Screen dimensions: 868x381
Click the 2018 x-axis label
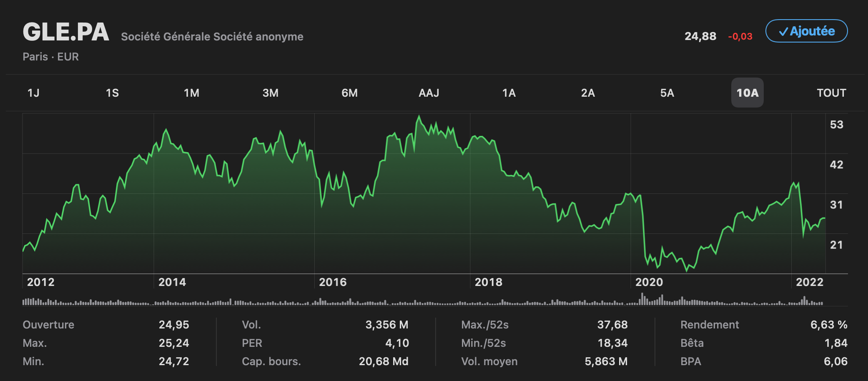489,282
